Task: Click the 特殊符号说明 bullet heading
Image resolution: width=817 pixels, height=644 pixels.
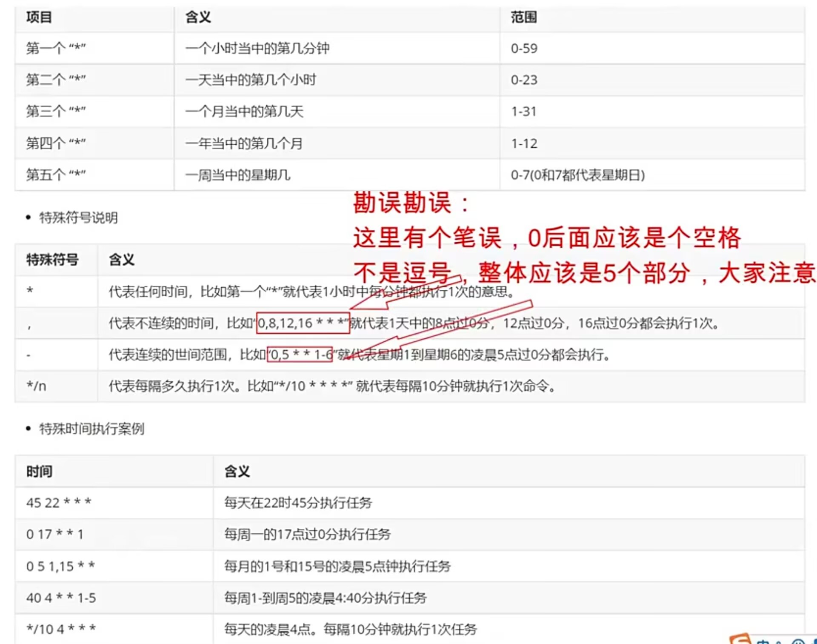Action: point(78,218)
